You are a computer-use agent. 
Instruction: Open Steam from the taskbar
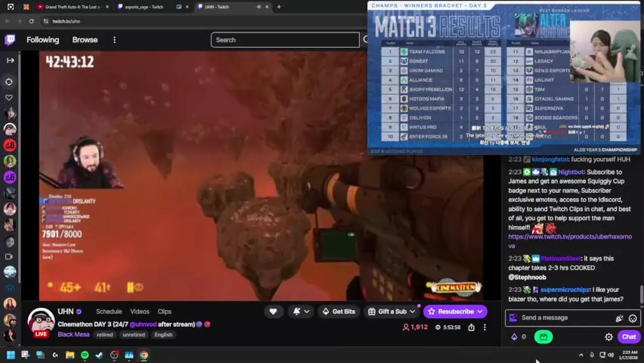[x=100, y=355]
